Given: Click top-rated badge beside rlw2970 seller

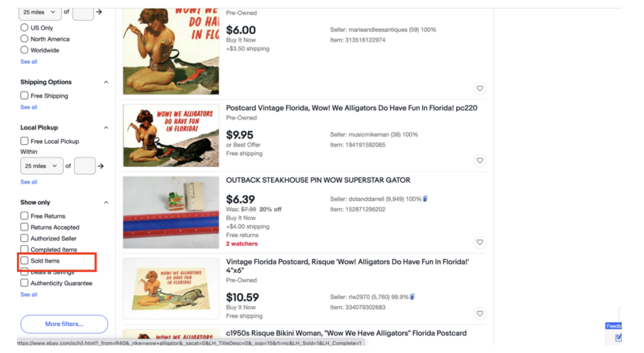Looking at the screenshot, I should click(412, 297).
